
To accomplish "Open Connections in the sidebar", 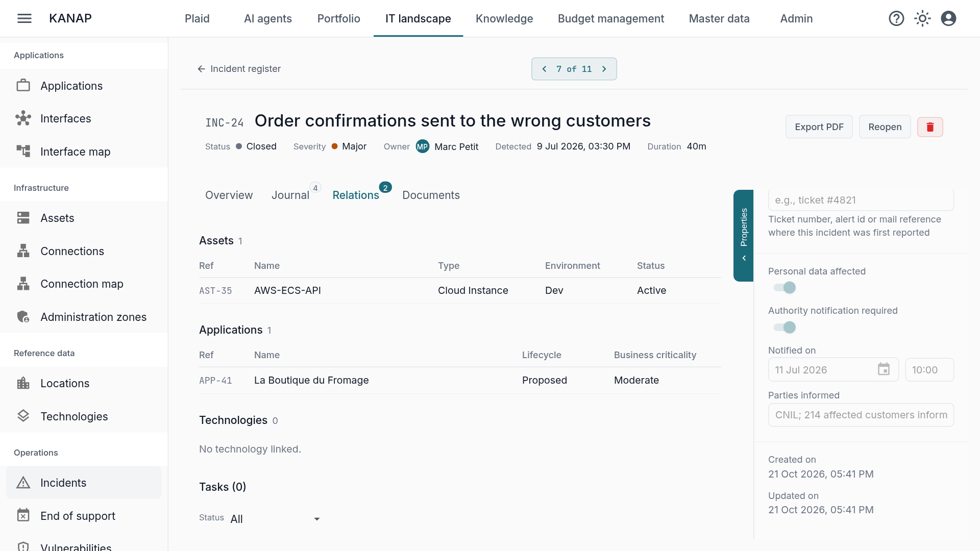I will click(x=84, y=251).
